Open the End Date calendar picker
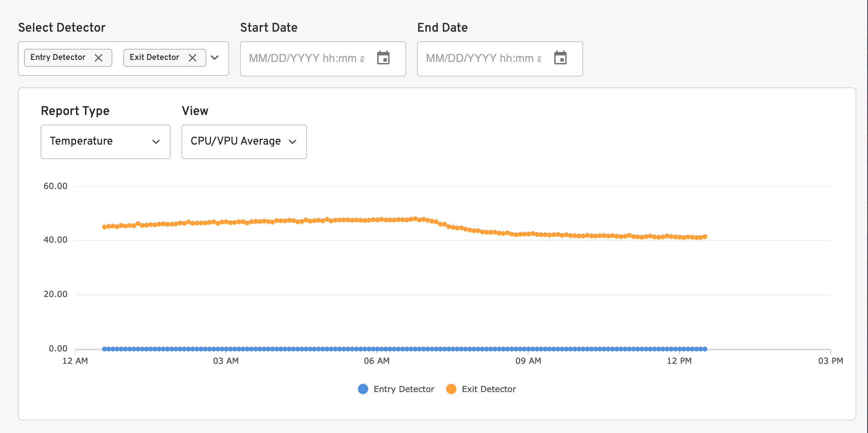The width and height of the screenshot is (868, 433). [560, 58]
